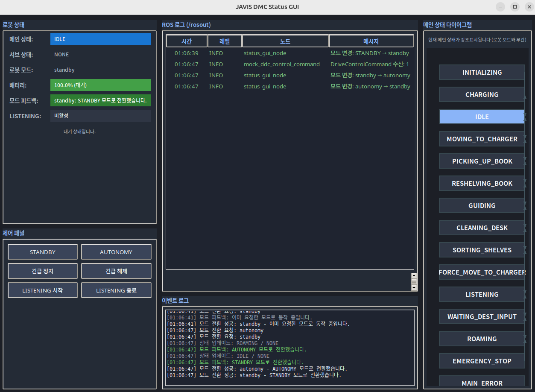Viewport: 535px width, 392px height.
Task: Minimize the JAVIS DMC Status window
Action: 500,7
